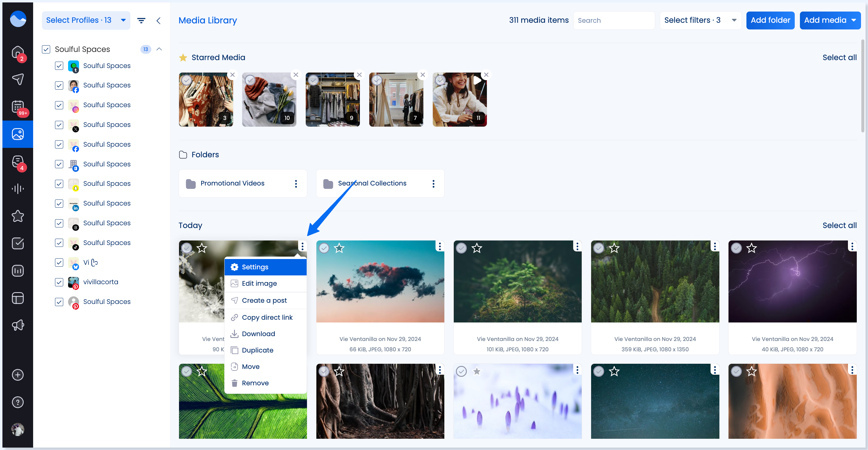Image resolution: width=868 pixels, height=450 pixels.
Task: Open the analytics bar chart sidebar icon
Action: (x=18, y=271)
